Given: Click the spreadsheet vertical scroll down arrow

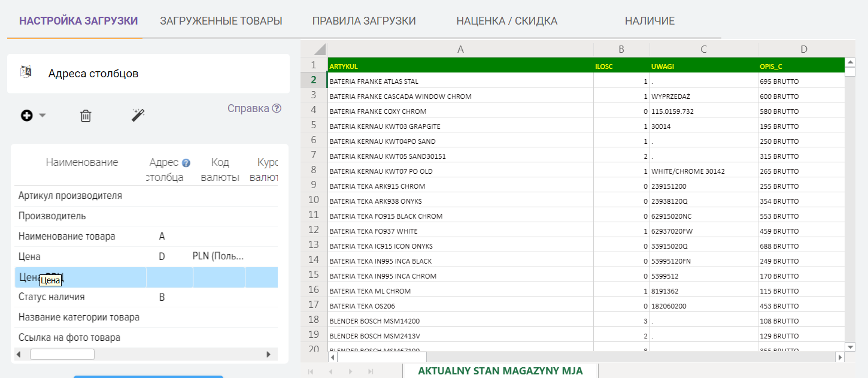Looking at the screenshot, I should point(850,347).
